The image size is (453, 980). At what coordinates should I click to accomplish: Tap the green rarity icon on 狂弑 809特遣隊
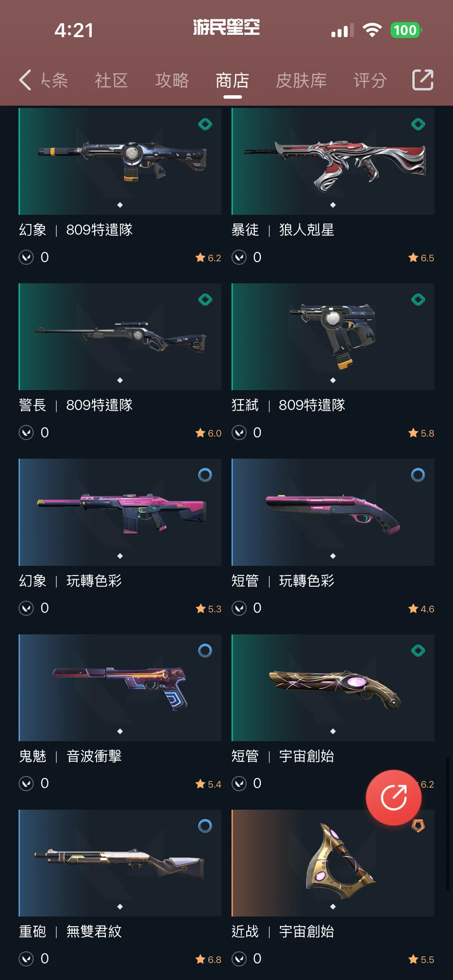click(418, 299)
